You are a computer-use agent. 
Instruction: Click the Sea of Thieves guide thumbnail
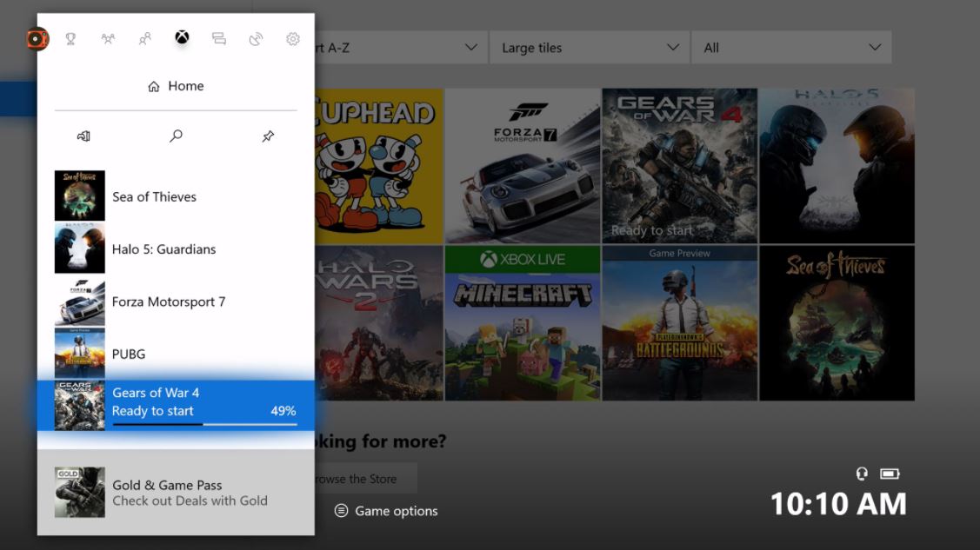coord(79,195)
